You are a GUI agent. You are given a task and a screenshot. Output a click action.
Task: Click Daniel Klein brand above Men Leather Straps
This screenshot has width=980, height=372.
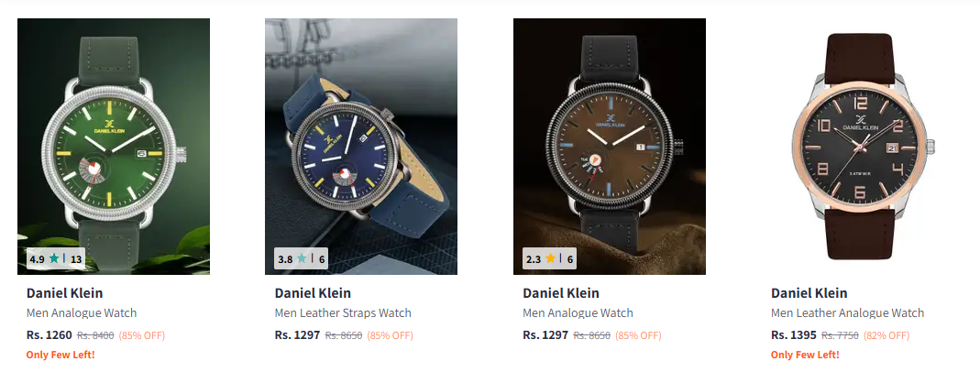tap(313, 293)
